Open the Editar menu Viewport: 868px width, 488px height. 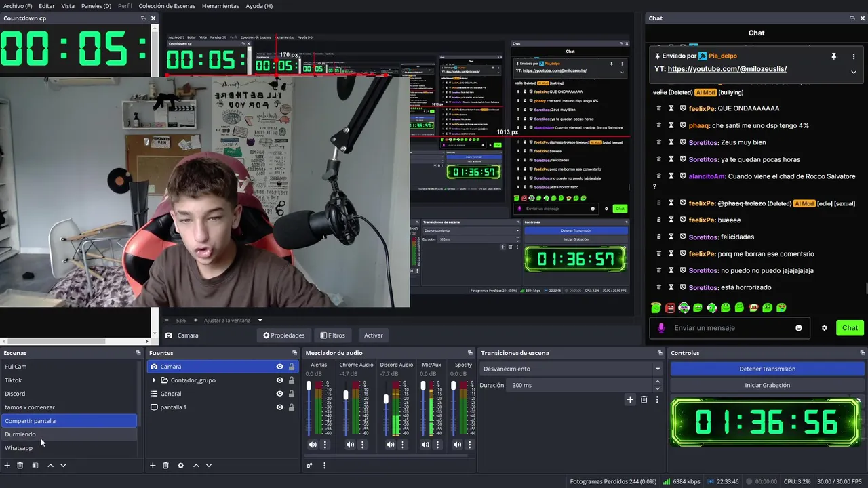[x=47, y=5]
